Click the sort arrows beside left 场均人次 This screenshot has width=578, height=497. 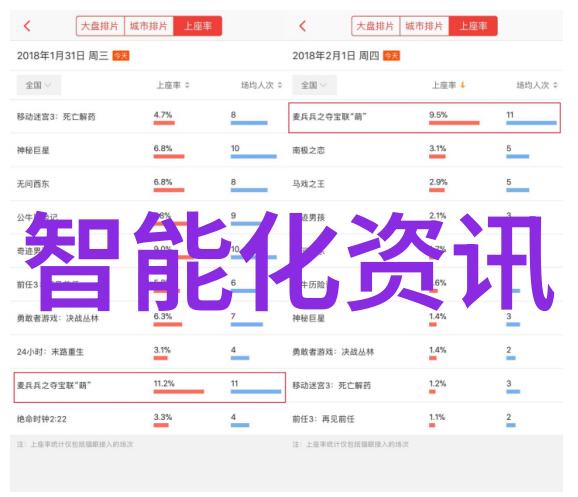[280, 85]
